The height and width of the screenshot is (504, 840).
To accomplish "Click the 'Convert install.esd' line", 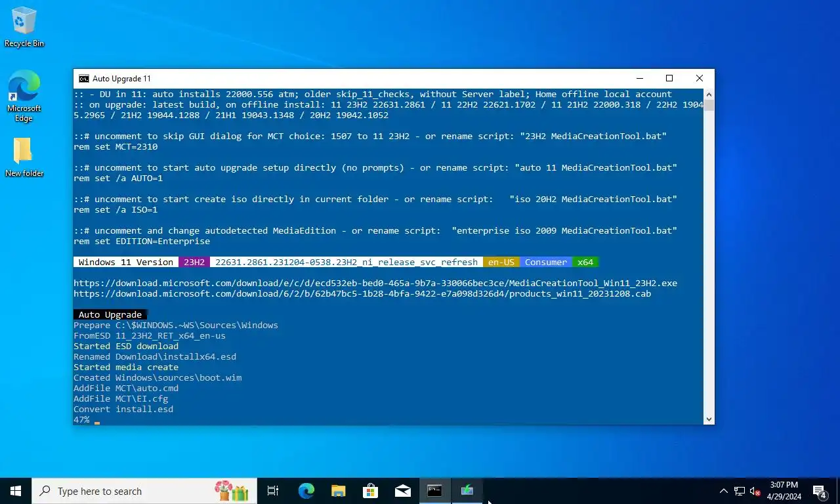I will pyautogui.click(x=123, y=409).
